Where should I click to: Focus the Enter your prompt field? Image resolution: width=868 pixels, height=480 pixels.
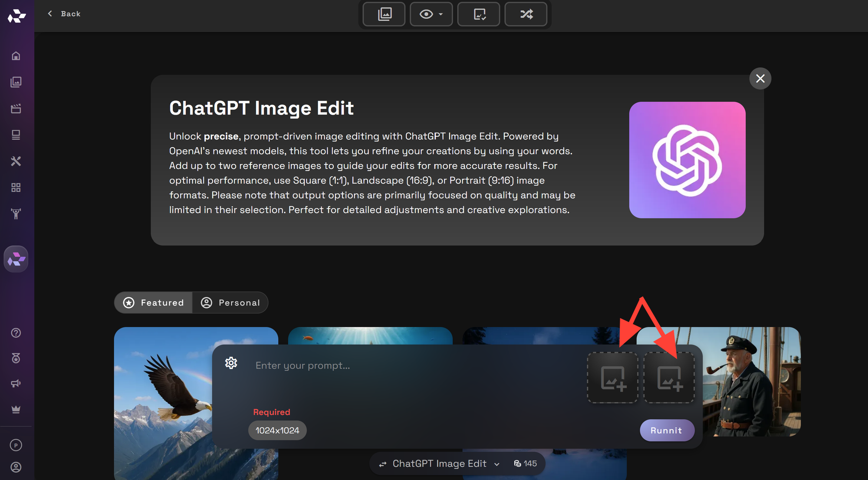tap(417, 366)
